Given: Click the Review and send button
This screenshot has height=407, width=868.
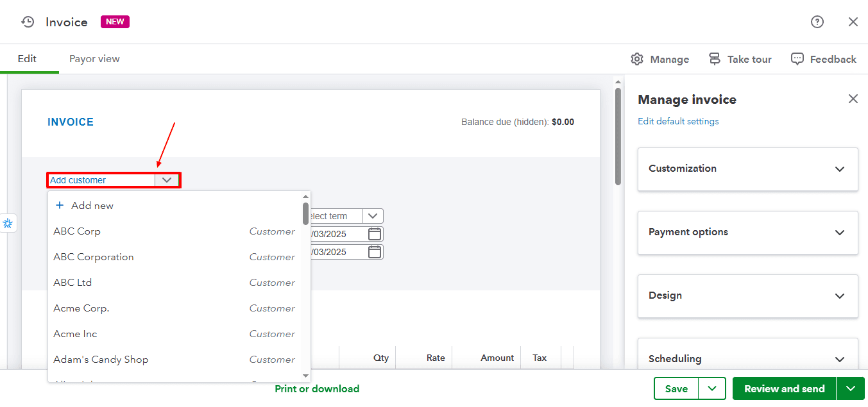Looking at the screenshot, I should (784, 388).
